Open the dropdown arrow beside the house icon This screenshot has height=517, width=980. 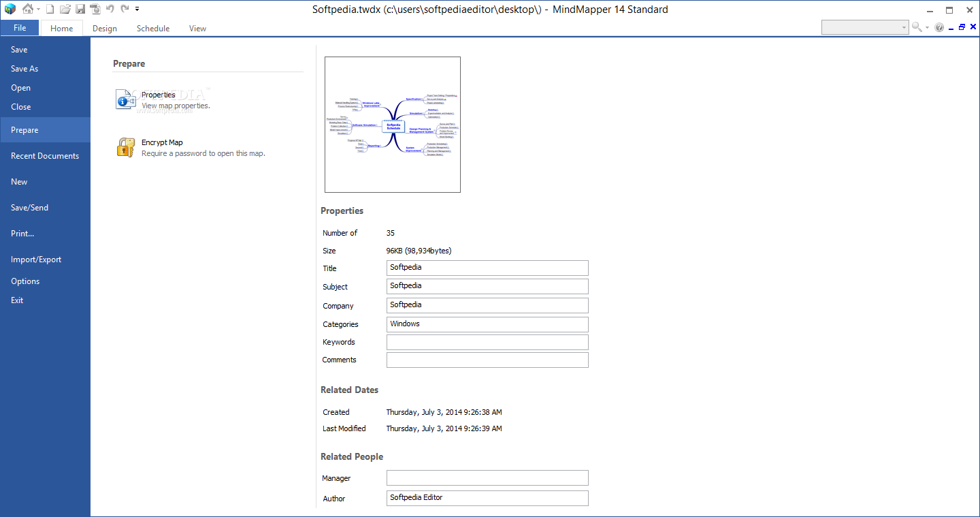38,10
